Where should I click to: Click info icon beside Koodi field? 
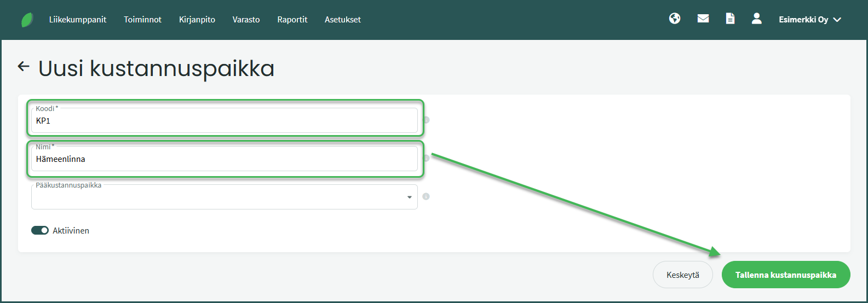click(426, 120)
